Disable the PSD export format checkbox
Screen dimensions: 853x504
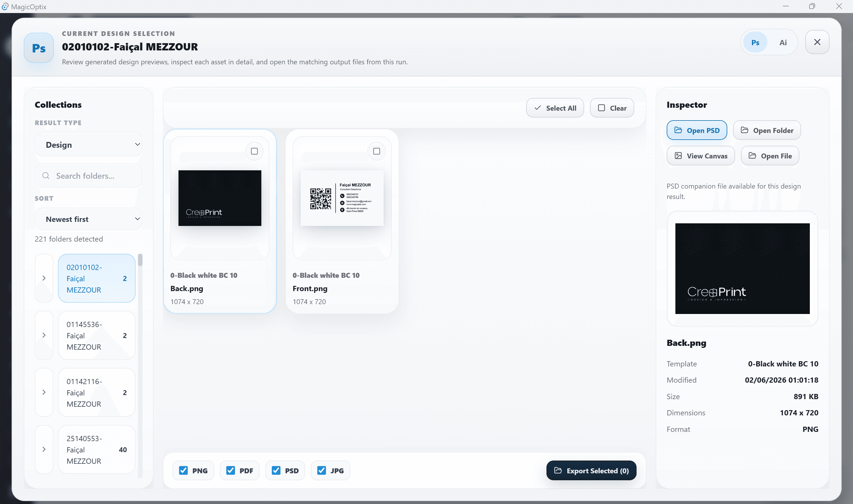coord(276,470)
